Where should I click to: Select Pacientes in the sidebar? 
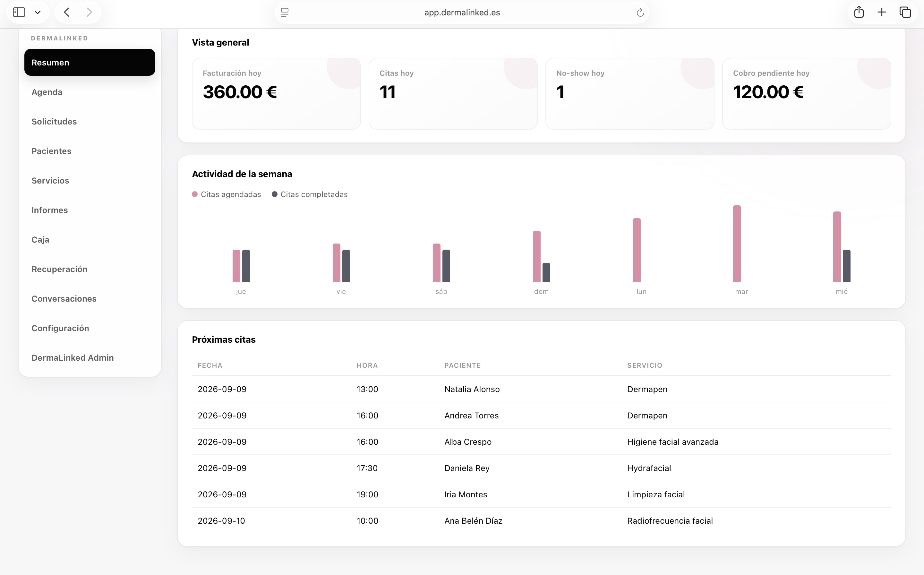(x=51, y=151)
